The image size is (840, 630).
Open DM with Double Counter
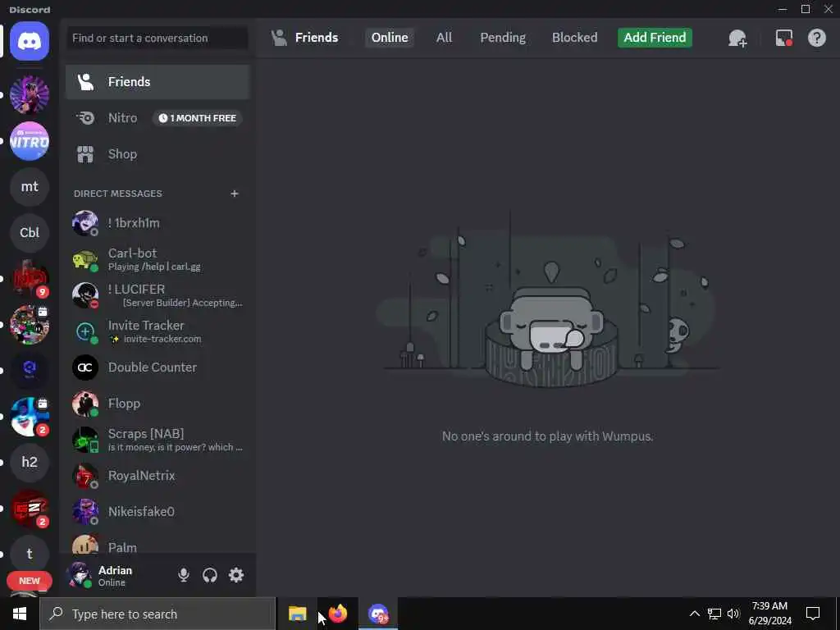tap(157, 367)
